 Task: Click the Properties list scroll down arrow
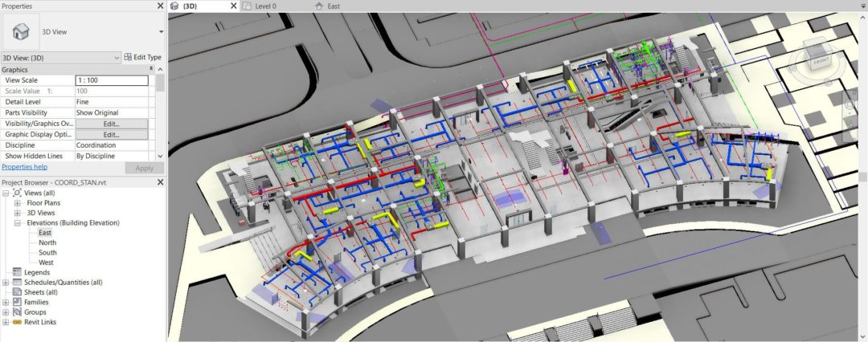coord(161,157)
